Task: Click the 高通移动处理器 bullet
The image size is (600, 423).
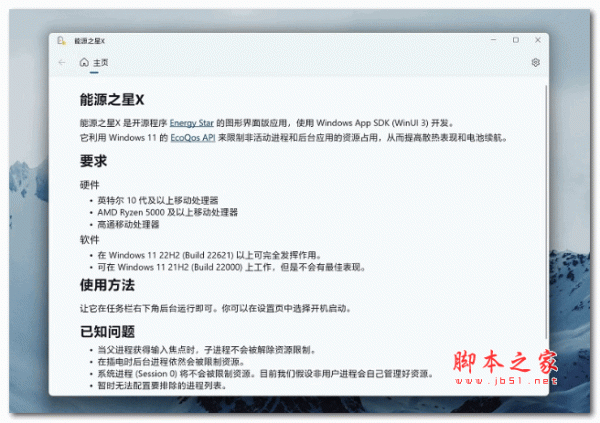Action: click(x=128, y=224)
